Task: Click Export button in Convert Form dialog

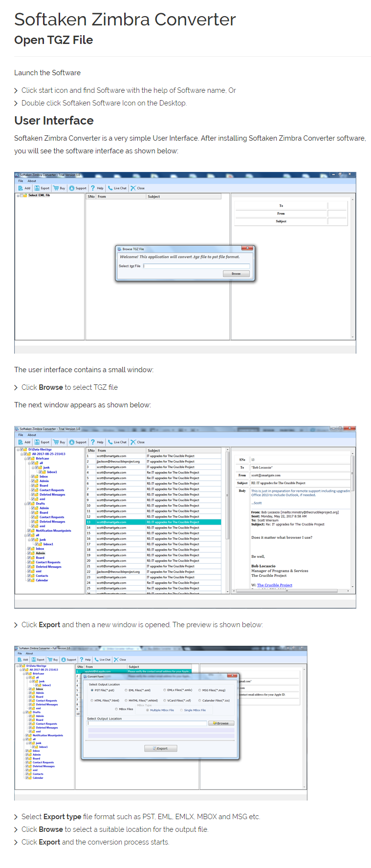Action: click(161, 748)
